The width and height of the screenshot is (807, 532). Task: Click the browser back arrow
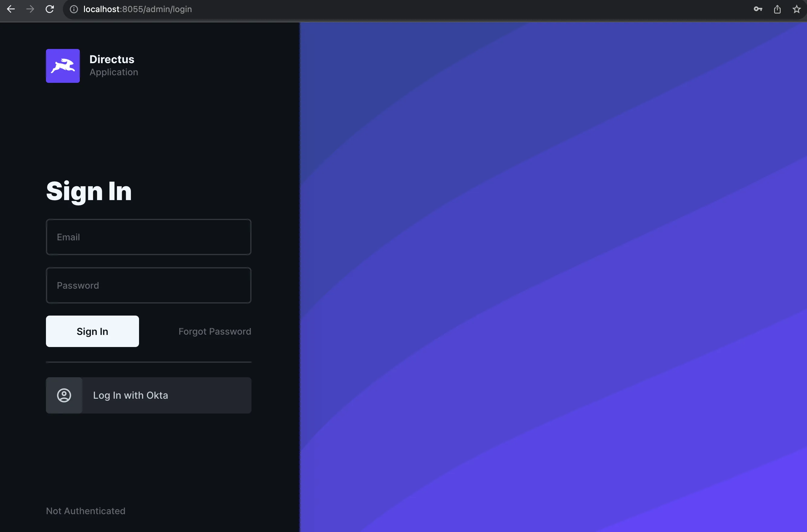tap(11, 9)
